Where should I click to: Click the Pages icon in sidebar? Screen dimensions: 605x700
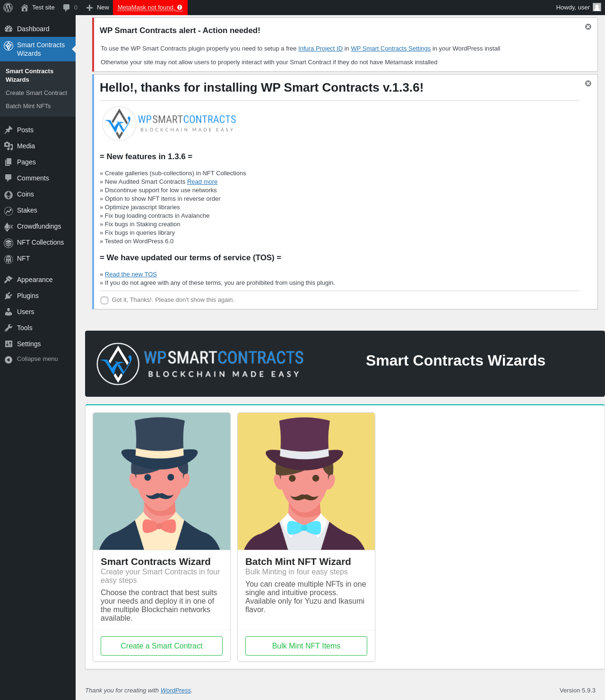[x=9, y=162]
